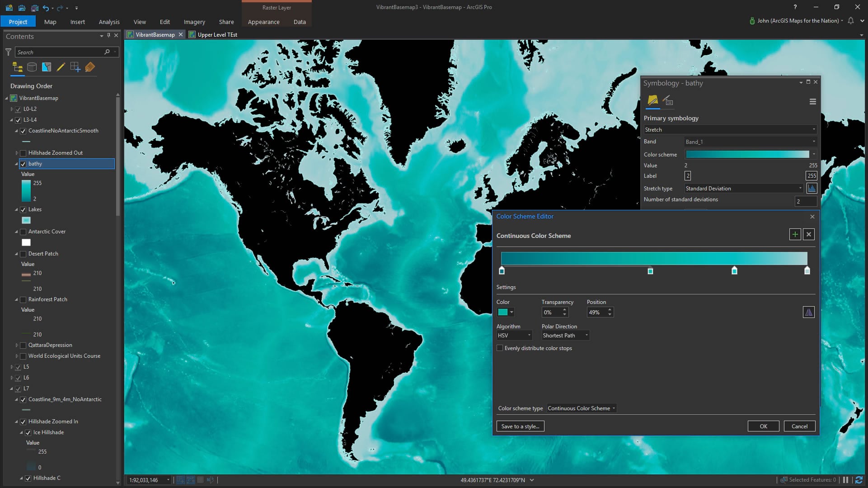Expand the Color scheme type dropdown
Image resolution: width=868 pixels, height=488 pixels.
point(581,408)
